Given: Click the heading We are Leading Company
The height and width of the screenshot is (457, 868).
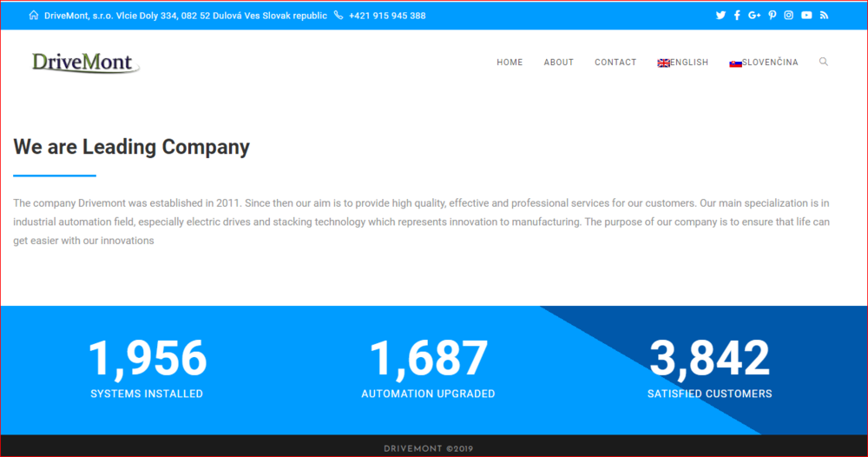Looking at the screenshot, I should click(x=132, y=147).
